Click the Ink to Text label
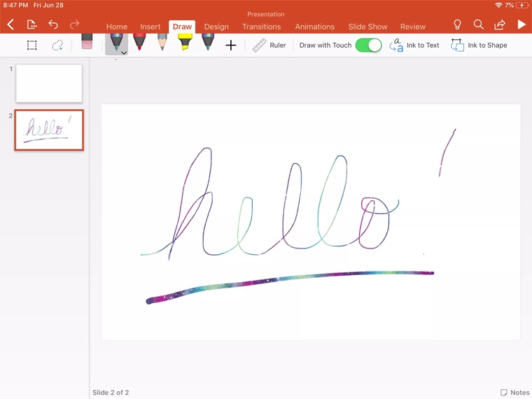This screenshot has width=532, height=399. [423, 45]
